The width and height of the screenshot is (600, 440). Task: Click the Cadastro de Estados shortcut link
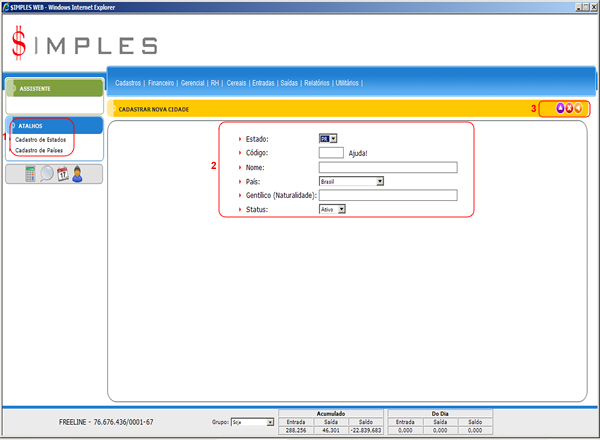[x=41, y=139]
